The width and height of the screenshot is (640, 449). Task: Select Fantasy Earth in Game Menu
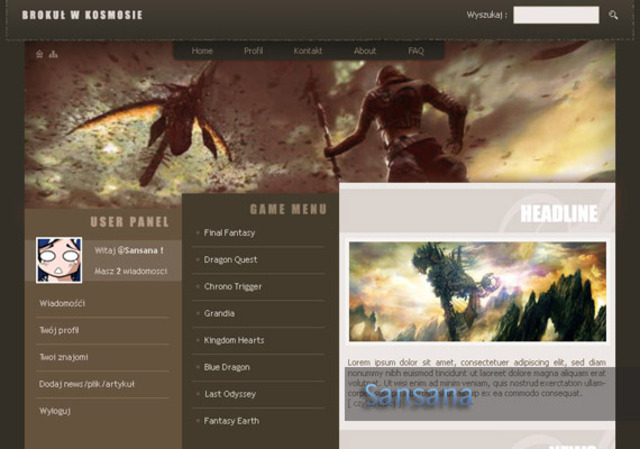point(231,421)
